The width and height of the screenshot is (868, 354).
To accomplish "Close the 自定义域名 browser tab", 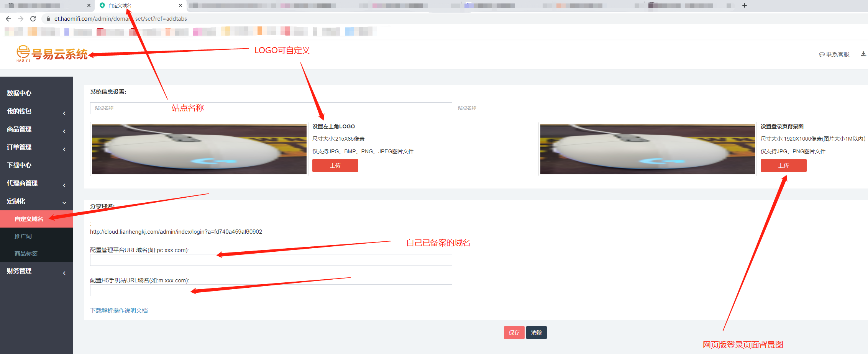I will [x=180, y=5].
